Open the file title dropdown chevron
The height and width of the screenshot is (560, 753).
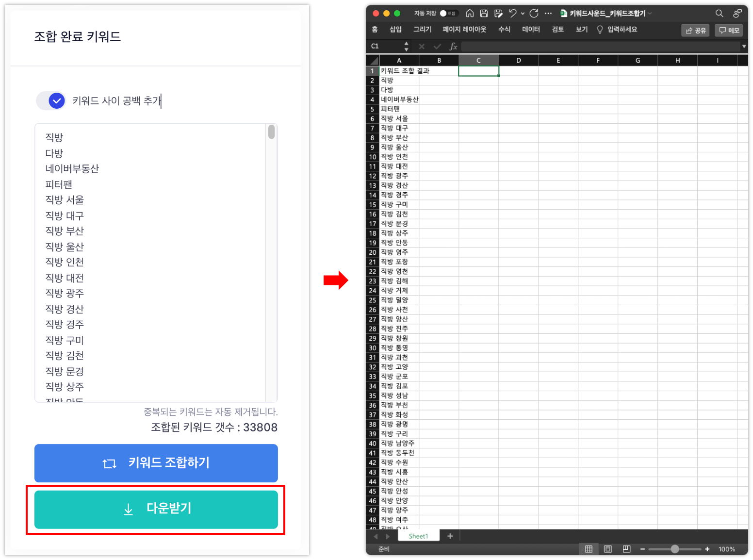tap(650, 14)
